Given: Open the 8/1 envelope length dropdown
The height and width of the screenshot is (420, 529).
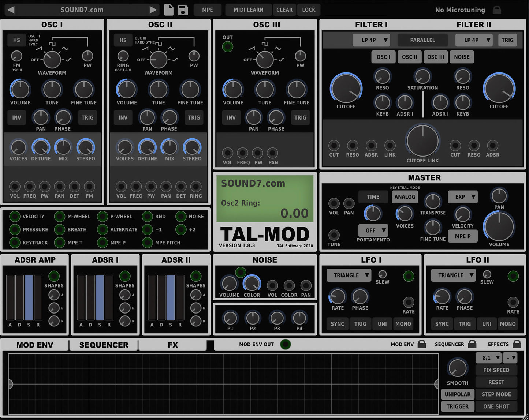Looking at the screenshot, I should (488, 358).
